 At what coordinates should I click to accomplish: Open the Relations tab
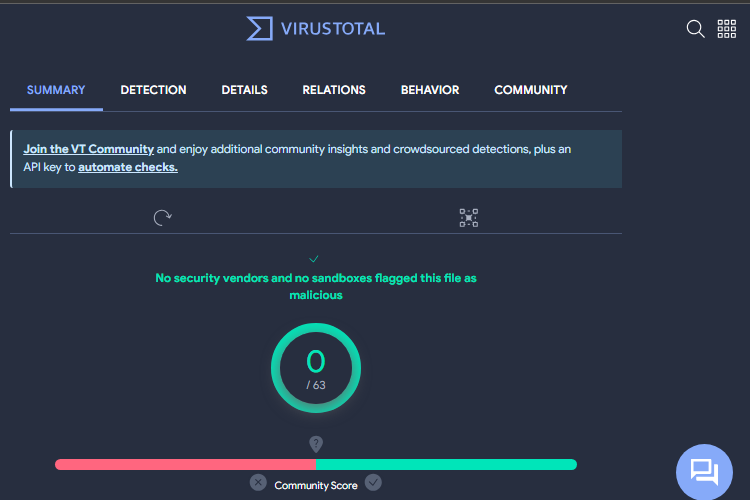pyautogui.click(x=334, y=90)
